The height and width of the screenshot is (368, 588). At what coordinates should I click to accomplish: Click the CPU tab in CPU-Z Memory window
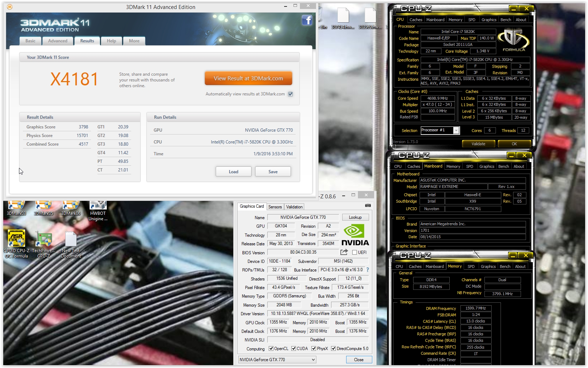coord(399,266)
